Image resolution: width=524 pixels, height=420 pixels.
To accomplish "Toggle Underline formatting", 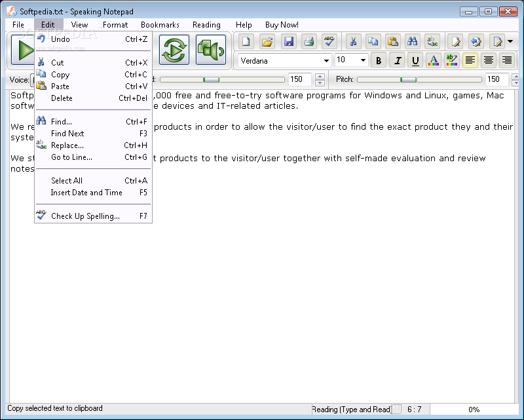I will (415, 60).
